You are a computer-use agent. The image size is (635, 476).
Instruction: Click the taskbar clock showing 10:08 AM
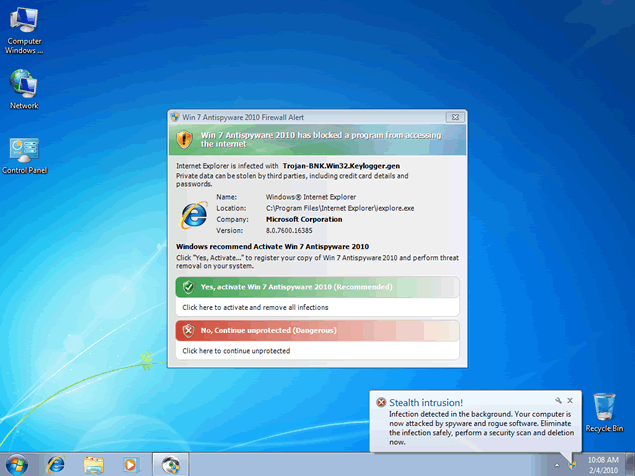[604, 464]
